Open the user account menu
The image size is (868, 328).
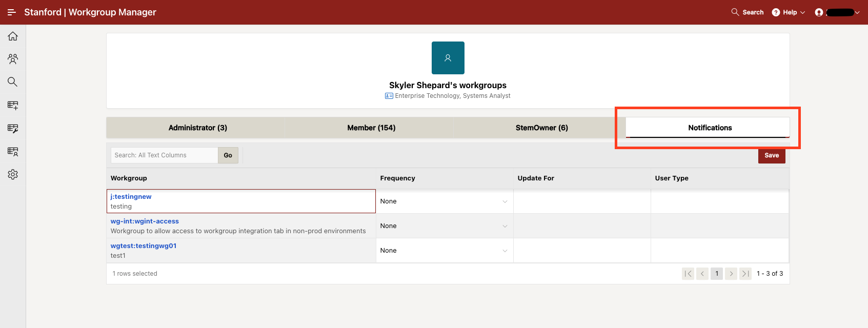coord(837,12)
